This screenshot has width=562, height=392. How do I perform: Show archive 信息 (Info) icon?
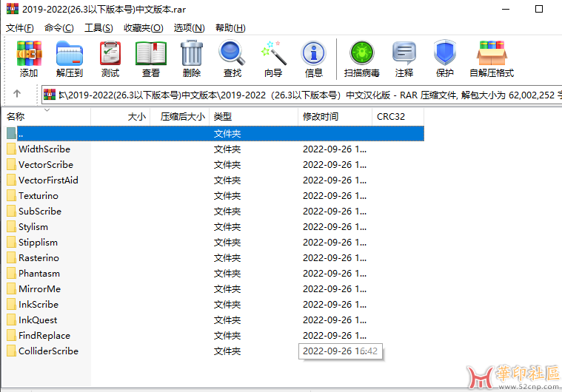point(314,53)
